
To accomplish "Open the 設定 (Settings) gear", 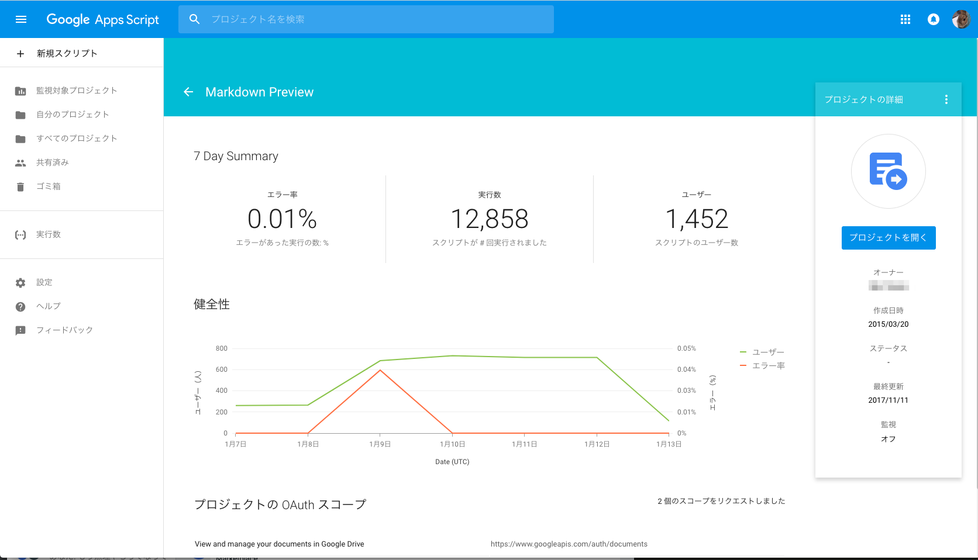I will pos(44,282).
